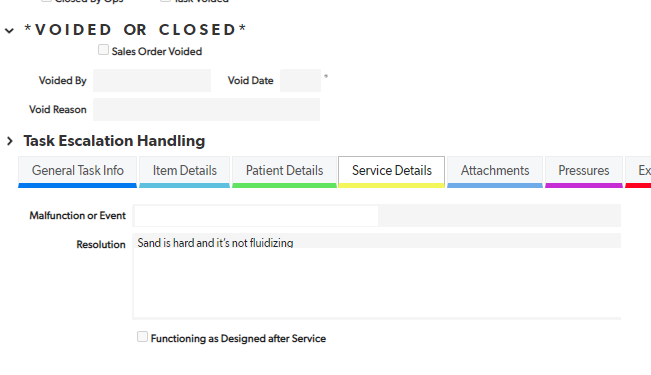Click the Task Escalation Handling heading

point(114,141)
